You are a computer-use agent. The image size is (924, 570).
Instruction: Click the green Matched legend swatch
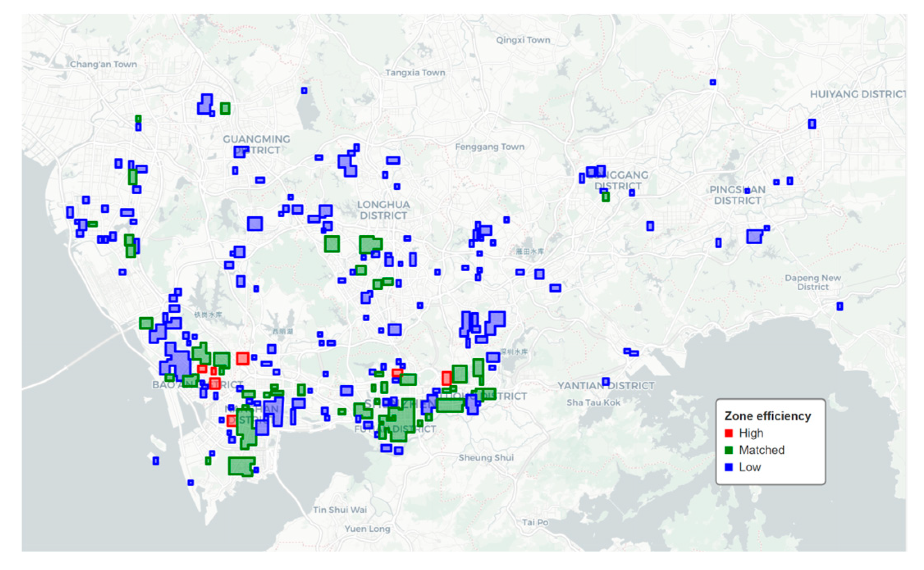pyautogui.click(x=728, y=450)
